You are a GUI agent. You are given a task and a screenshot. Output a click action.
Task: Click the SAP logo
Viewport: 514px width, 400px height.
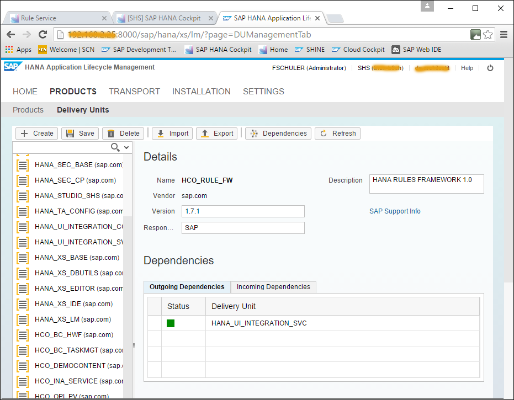[x=13, y=67]
